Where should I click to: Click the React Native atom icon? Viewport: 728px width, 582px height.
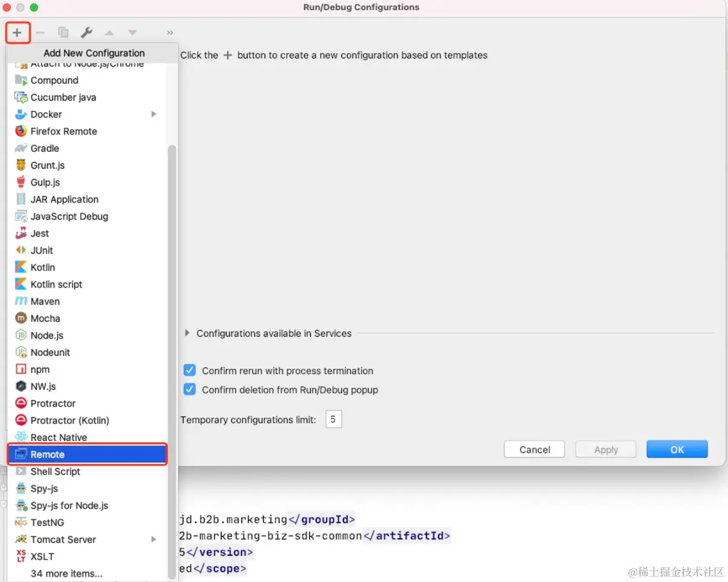[x=21, y=437]
